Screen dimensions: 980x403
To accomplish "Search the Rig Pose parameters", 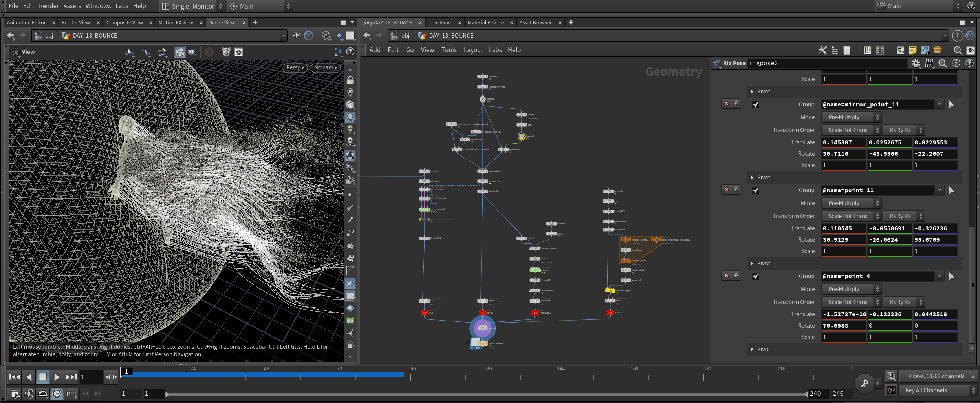I will pyautogui.click(x=942, y=63).
